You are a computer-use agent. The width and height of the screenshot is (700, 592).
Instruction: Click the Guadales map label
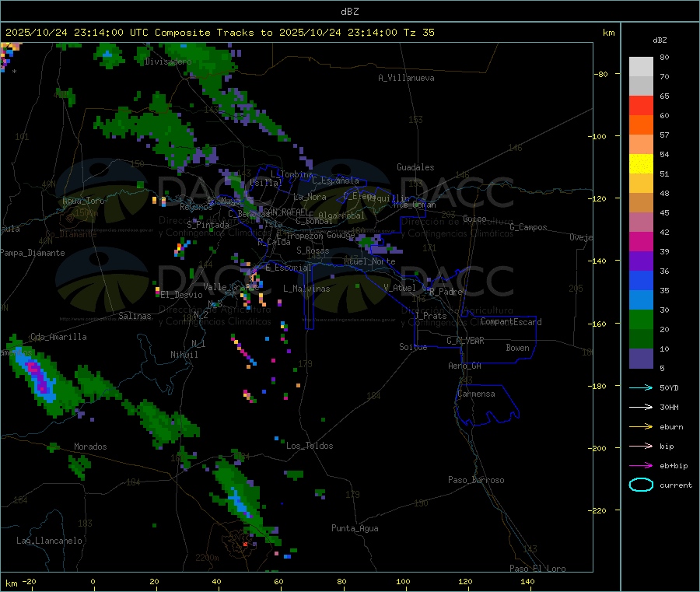[x=415, y=167]
